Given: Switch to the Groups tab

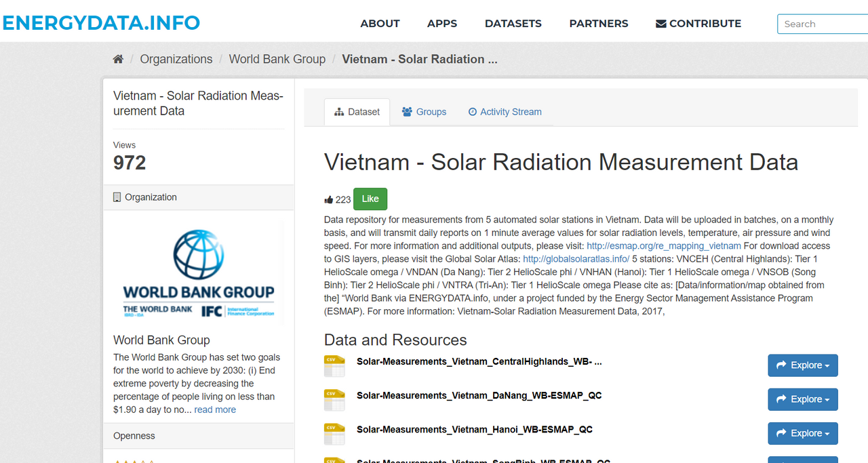Looking at the screenshot, I should 424,112.
